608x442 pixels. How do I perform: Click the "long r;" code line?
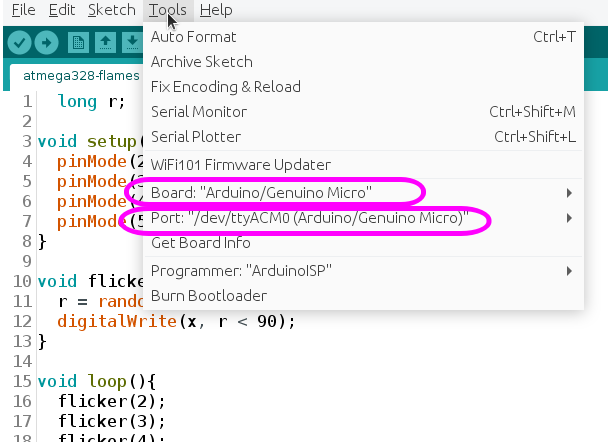point(91,102)
